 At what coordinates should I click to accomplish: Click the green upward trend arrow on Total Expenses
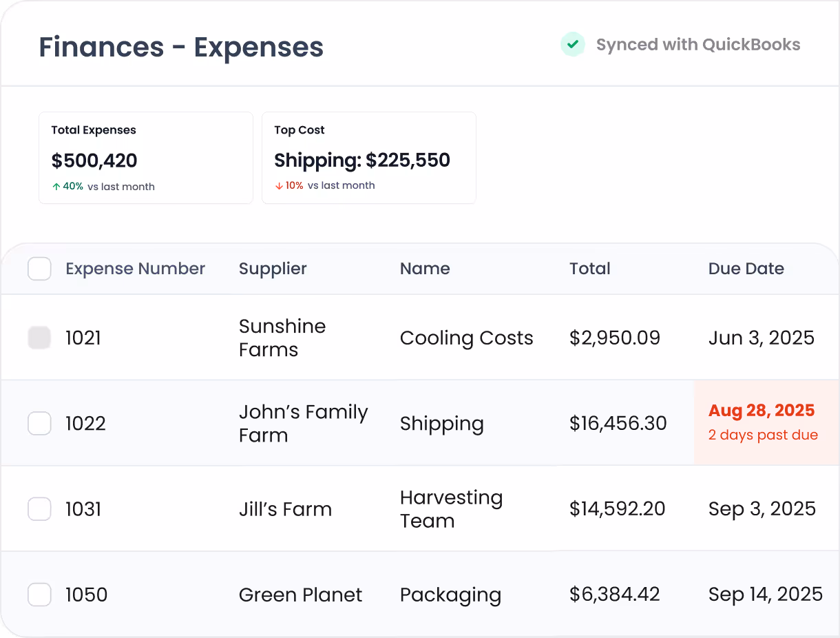tap(55, 186)
